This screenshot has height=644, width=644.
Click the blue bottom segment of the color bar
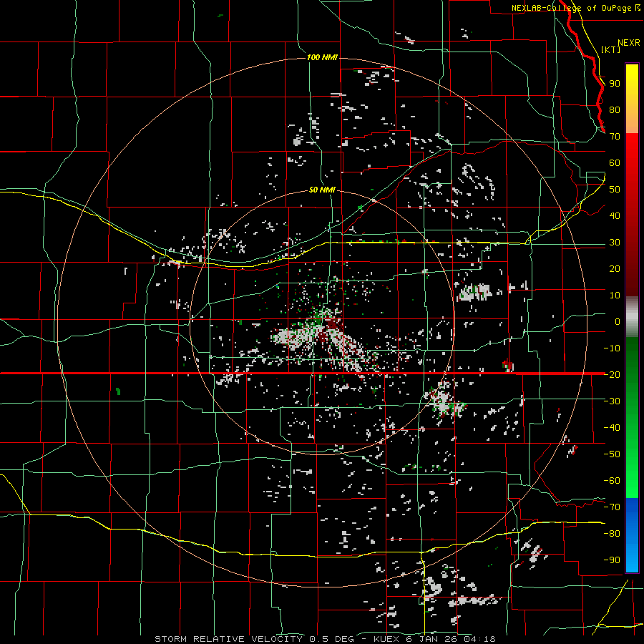click(632, 535)
